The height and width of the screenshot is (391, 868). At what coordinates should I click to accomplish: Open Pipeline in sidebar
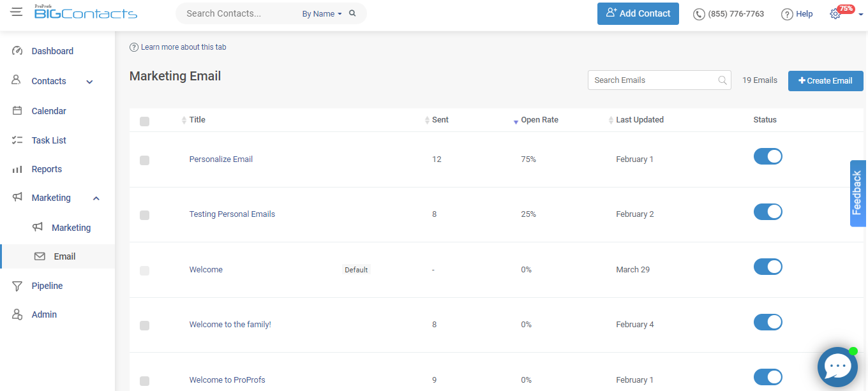pos(47,286)
